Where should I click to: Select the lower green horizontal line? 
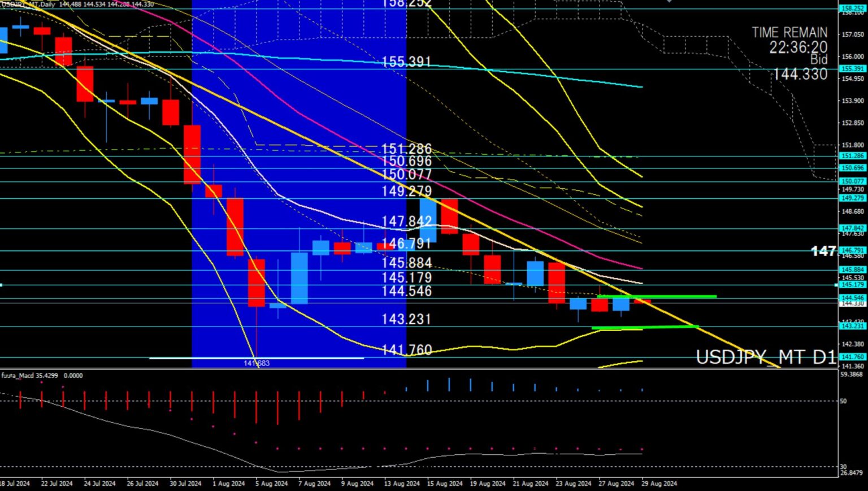point(644,327)
